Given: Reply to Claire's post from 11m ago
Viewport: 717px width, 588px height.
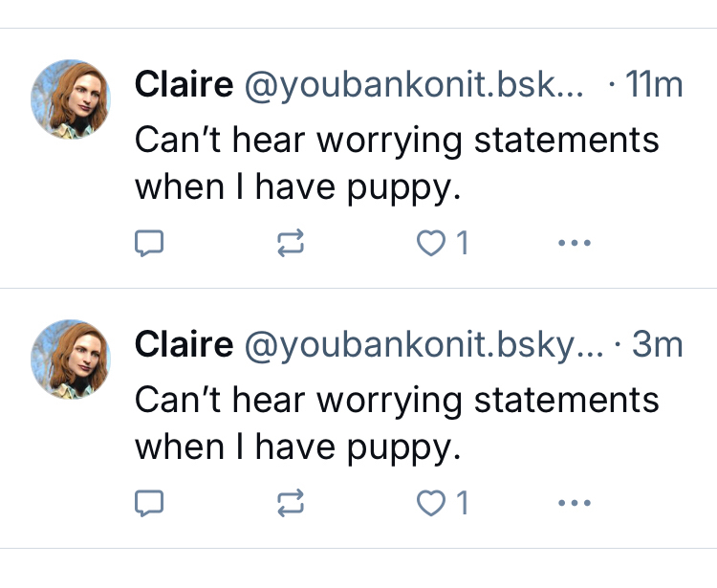Looking at the screenshot, I should pos(147,244).
